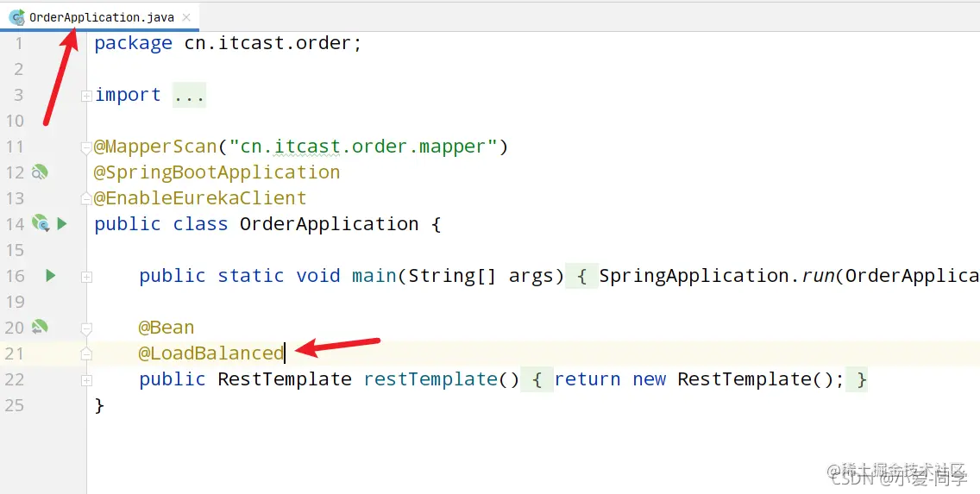
Task: Click the class file icon on OrderApplication.java tab
Action: point(17,17)
